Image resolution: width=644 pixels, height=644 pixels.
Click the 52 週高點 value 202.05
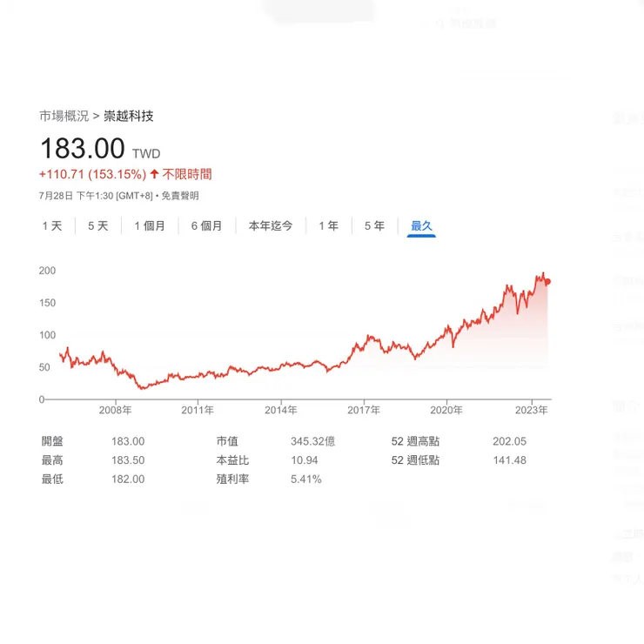click(510, 441)
